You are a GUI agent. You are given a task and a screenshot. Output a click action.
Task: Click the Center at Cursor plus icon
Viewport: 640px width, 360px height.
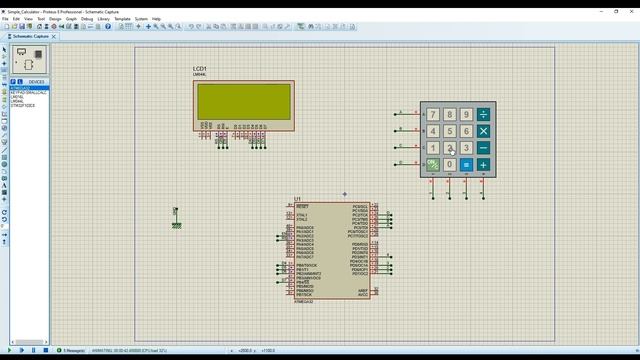(148, 27)
